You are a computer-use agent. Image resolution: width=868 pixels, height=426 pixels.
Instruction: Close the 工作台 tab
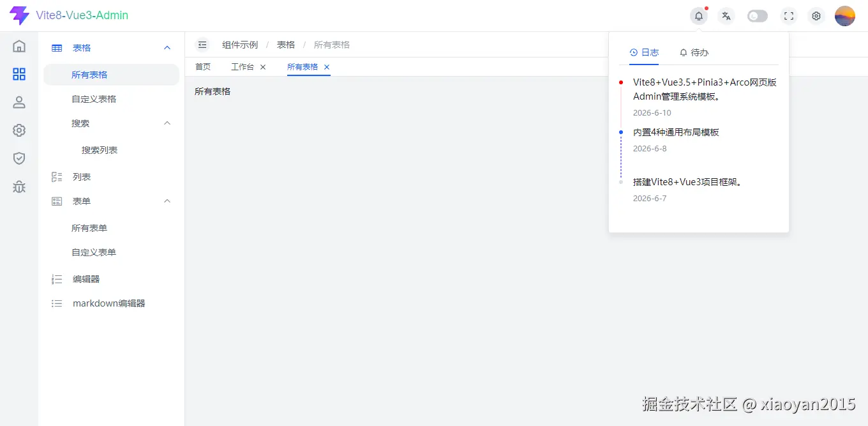263,67
